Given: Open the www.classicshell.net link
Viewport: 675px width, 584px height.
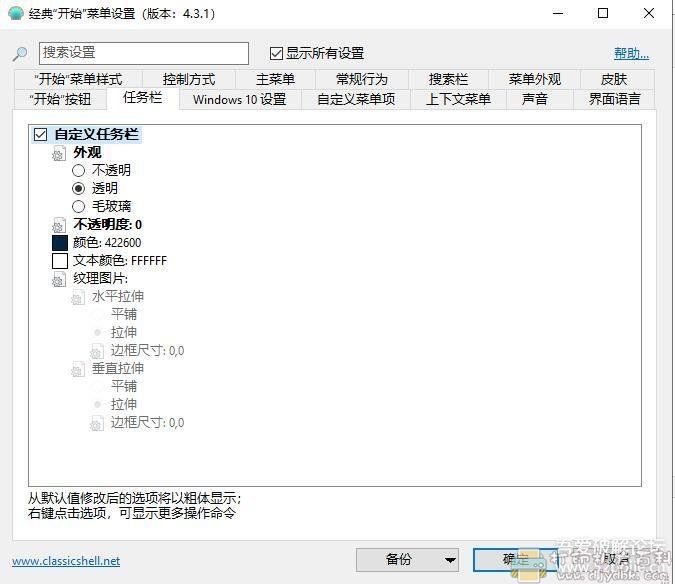Looking at the screenshot, I should (66, 561).
